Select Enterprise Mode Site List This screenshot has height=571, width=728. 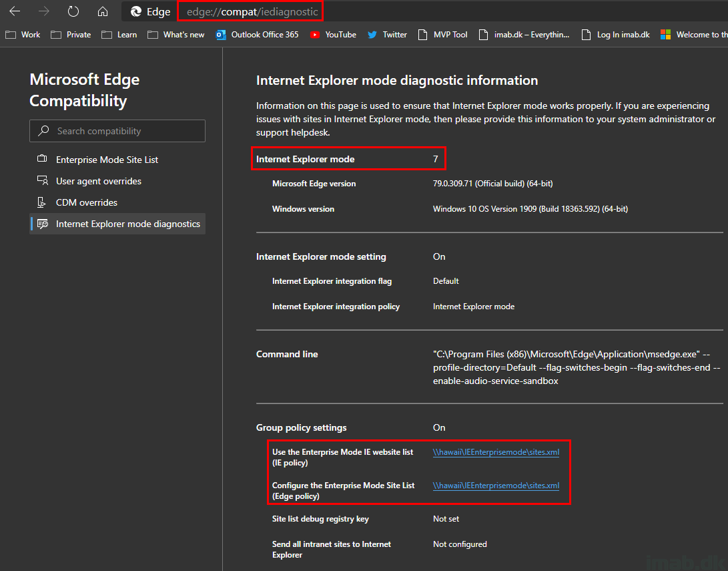coord(107,160)
